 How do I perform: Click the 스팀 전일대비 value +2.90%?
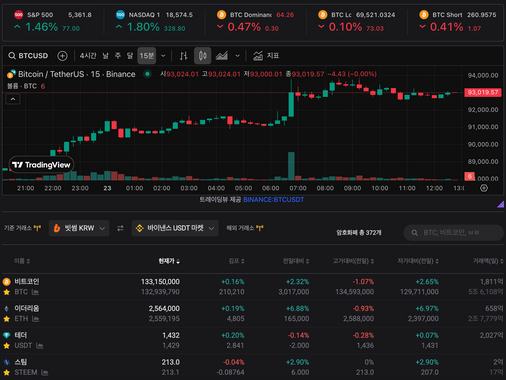click(x=297, y=362)
